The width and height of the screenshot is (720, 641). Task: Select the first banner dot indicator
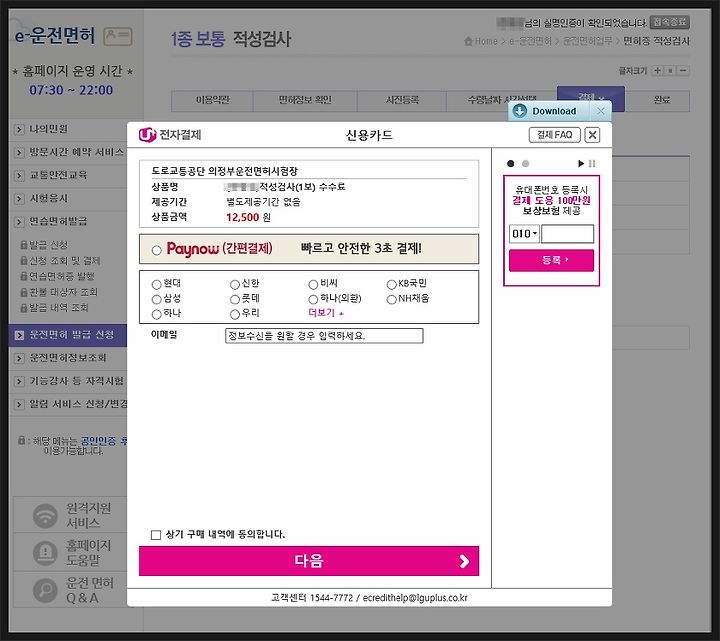click(511, 163)
